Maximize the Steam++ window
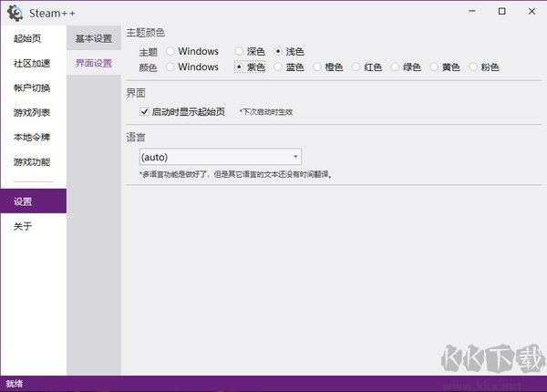The width and height of the screenshot is (547, 392). click(x=502, y=12)
